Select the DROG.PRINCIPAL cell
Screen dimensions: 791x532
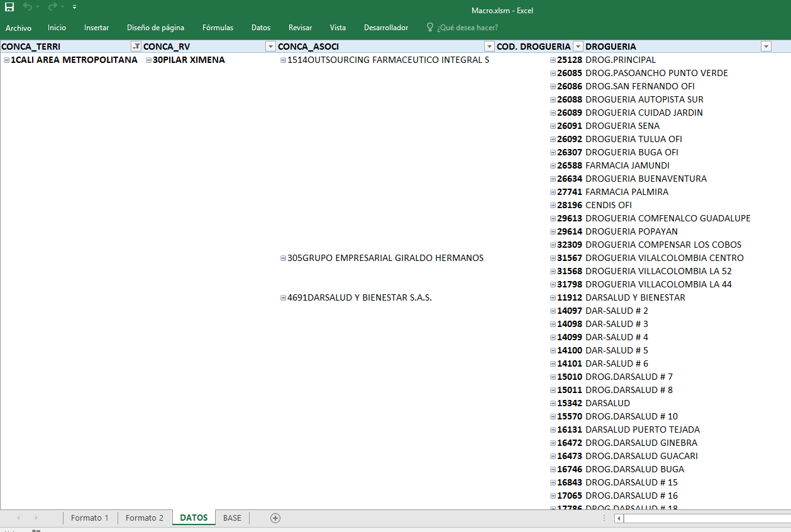(621, 60)
